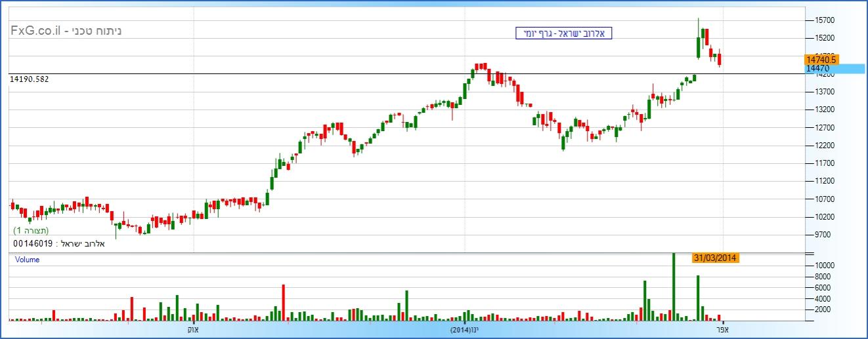Click the 9700 level on price axis

pos(822,235)
